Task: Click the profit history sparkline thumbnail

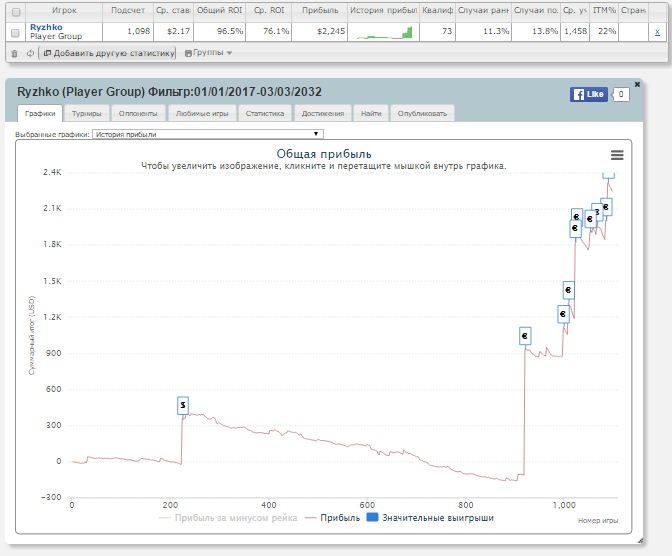Action: [x=384, y=32]
